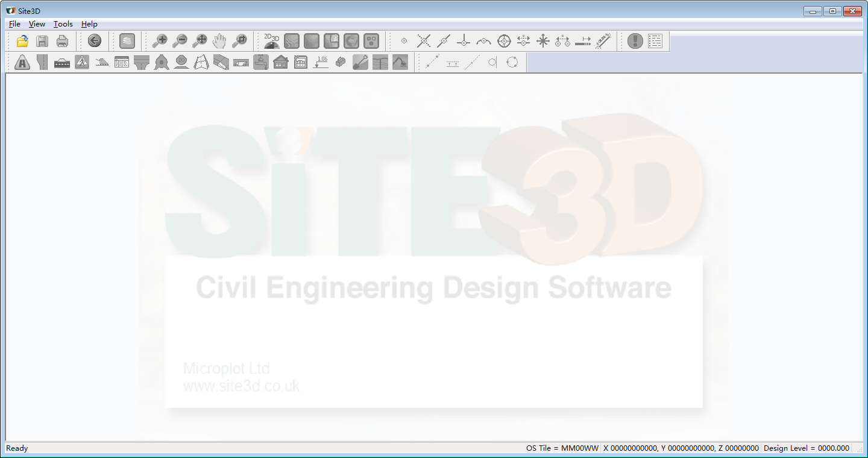Image resolution: width=868 pixels, height=458 pixels.
Task: Open the View menu
Action: tap(37, 24)
